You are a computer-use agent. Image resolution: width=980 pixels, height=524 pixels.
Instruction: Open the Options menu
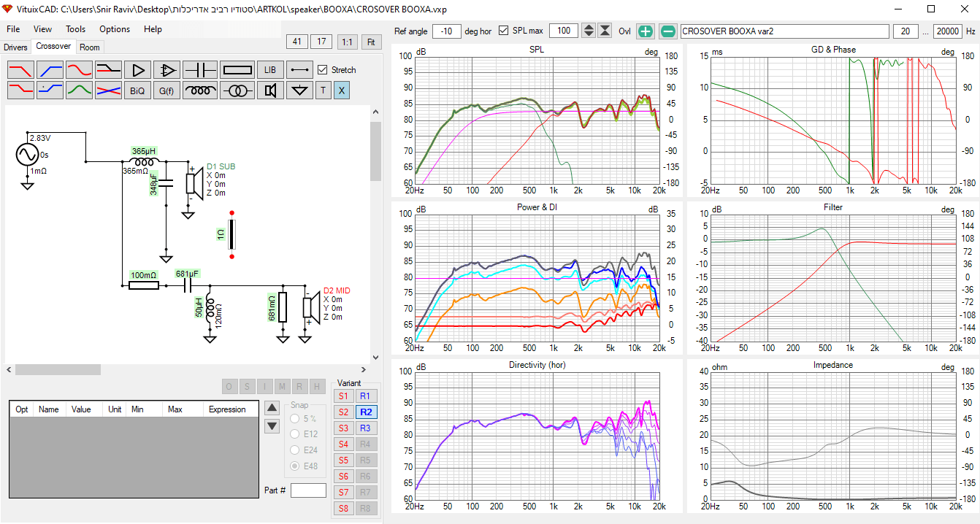click(x=115, y=29)
